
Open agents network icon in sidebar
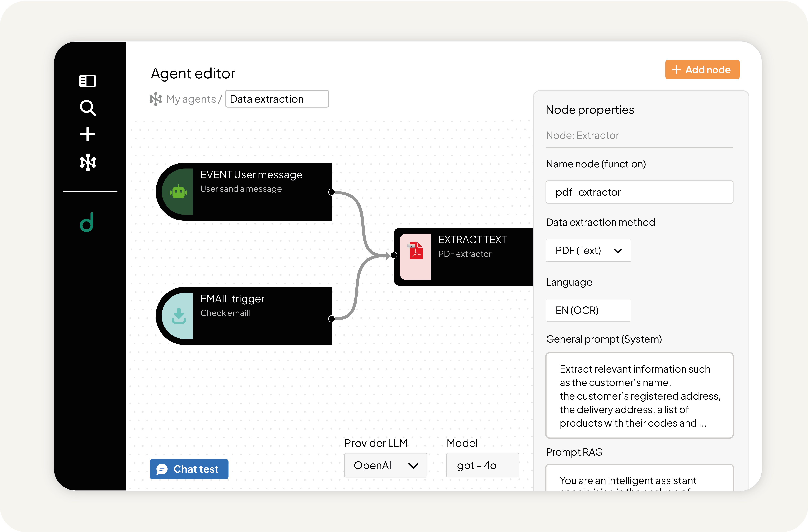[x=88, y=162]
